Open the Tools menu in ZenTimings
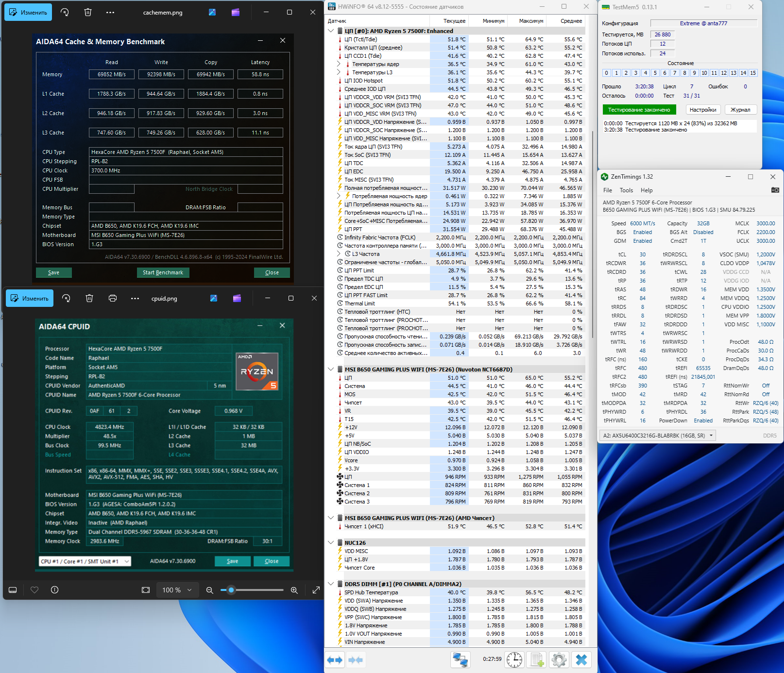Image resolution: width=784 pixels, height=673 pixels. click(x=626, y=190)
